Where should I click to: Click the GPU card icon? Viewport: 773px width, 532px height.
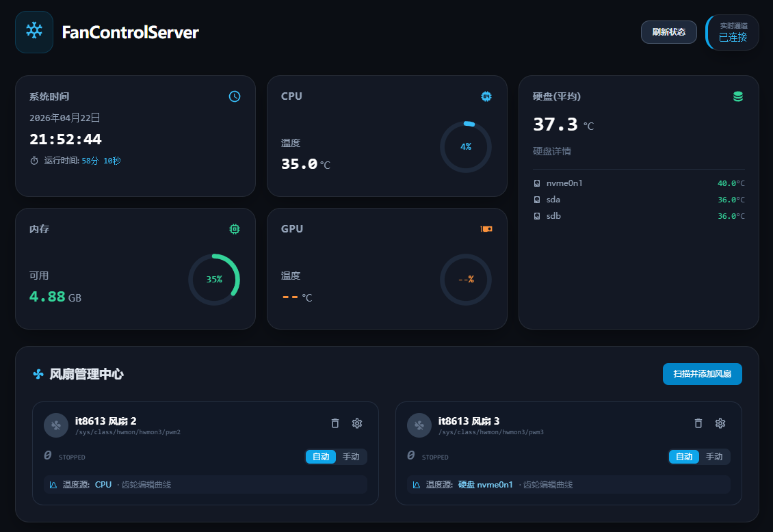point(486,229)
